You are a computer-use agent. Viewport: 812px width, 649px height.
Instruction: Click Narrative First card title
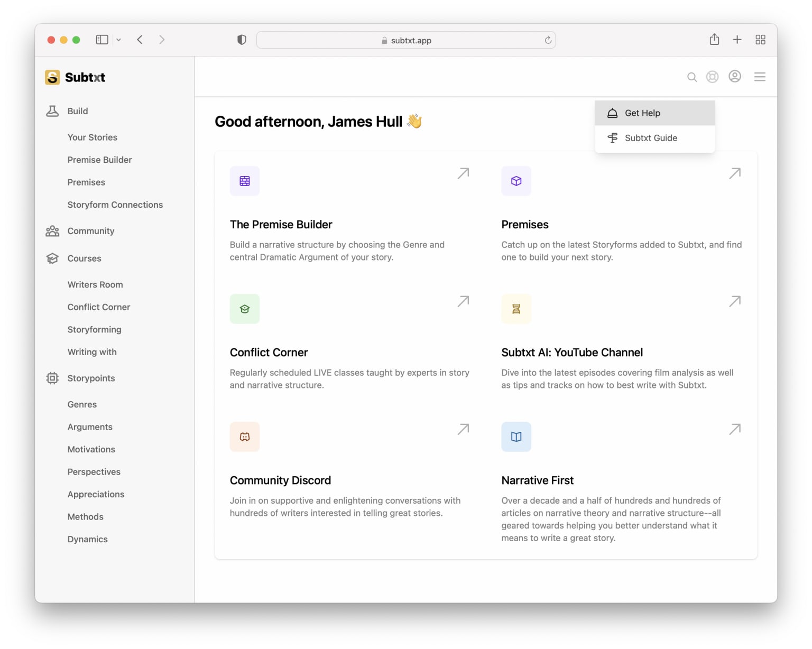538,480
